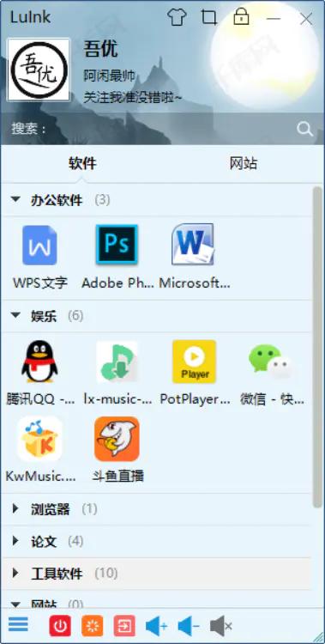The width and height of the screenshot is (325, 644).
Task: Minimize the LuInk window
Action: tap(274, 19)
